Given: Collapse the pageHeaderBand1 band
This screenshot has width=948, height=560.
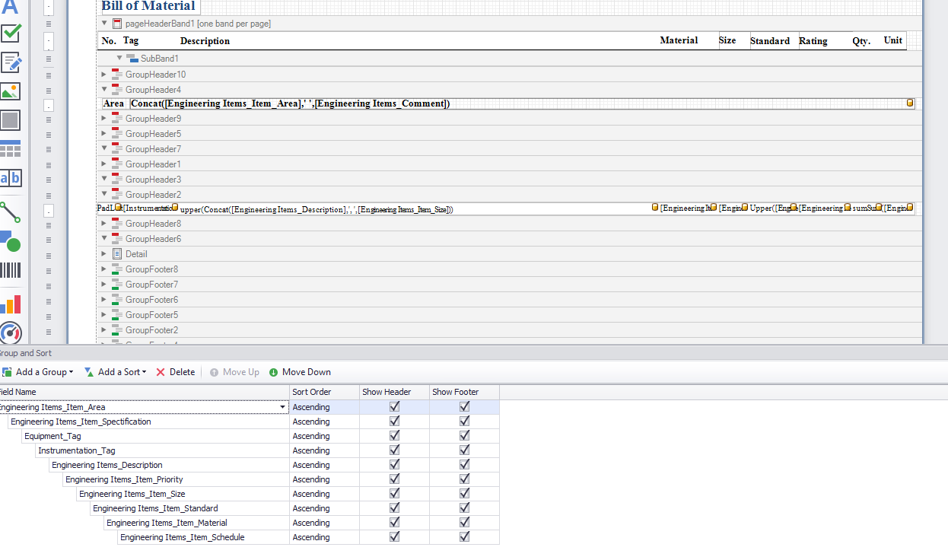Looking at the screenshot, I should click(104, 24).
